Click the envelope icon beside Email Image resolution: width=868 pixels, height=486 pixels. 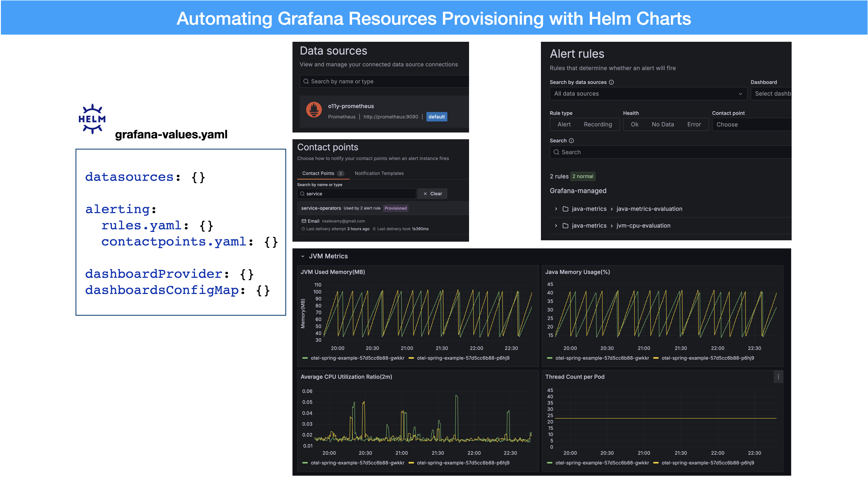coord(304,221)
